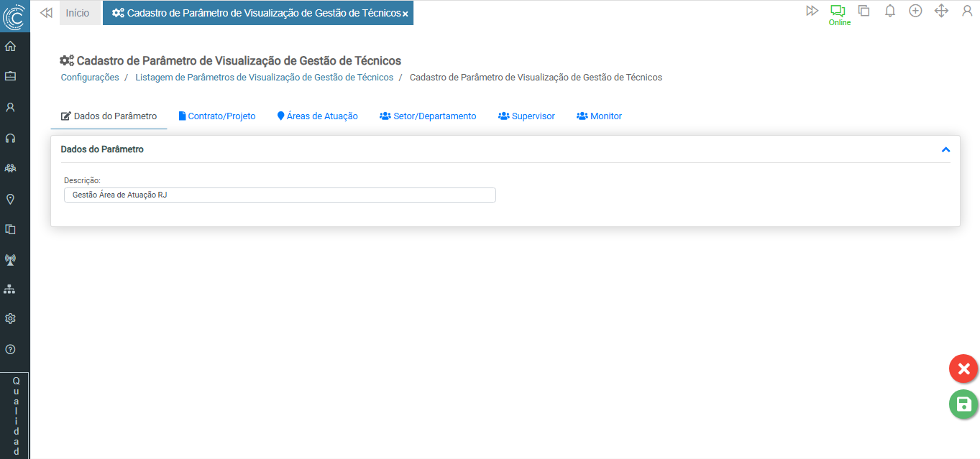The width and height of the screenshot is (980, 459).
Task: Click the plus circle icon in top bar
Action: 915,11
